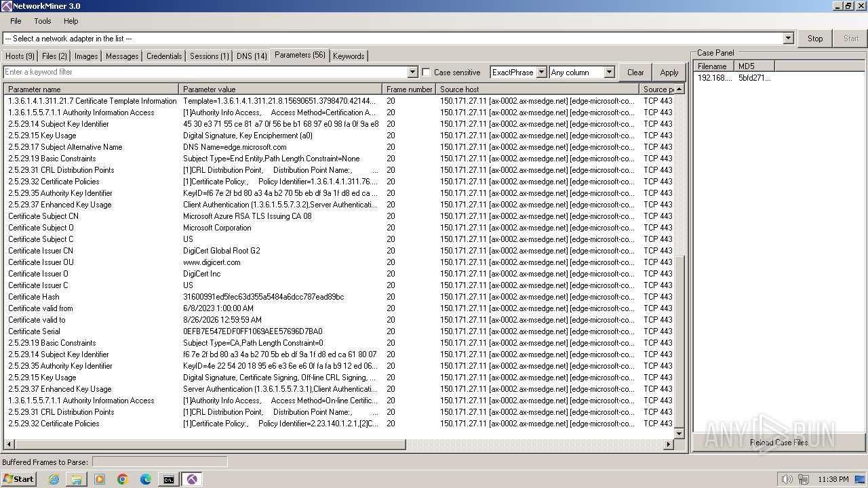The height and width of the screenshot is (488, 868).
Task: Switch to the Keywords tab
Action: tap(349, 56)
